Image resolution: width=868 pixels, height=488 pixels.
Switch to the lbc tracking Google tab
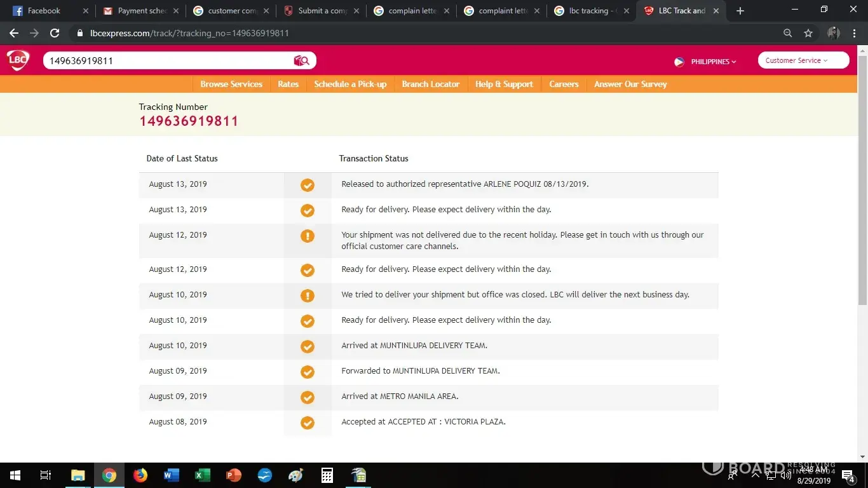pos(591,11)
